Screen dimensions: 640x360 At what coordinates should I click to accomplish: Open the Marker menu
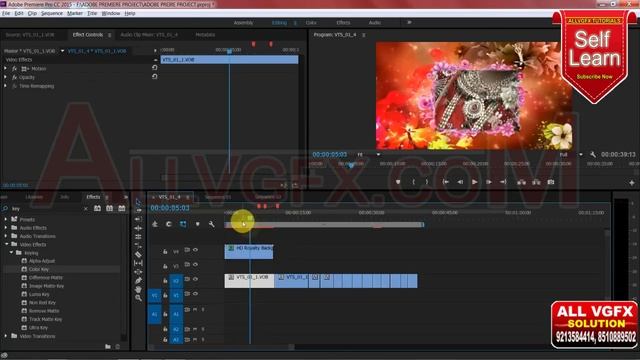point(75,13)
